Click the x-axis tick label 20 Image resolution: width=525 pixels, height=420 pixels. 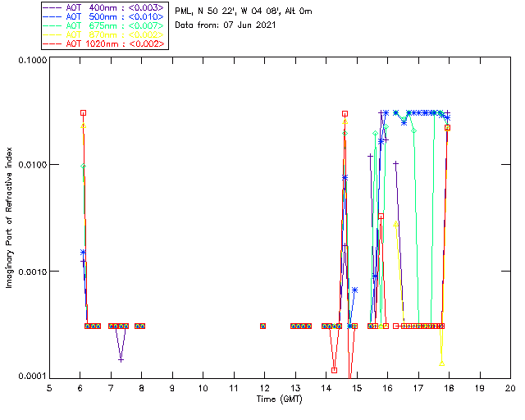510,388
